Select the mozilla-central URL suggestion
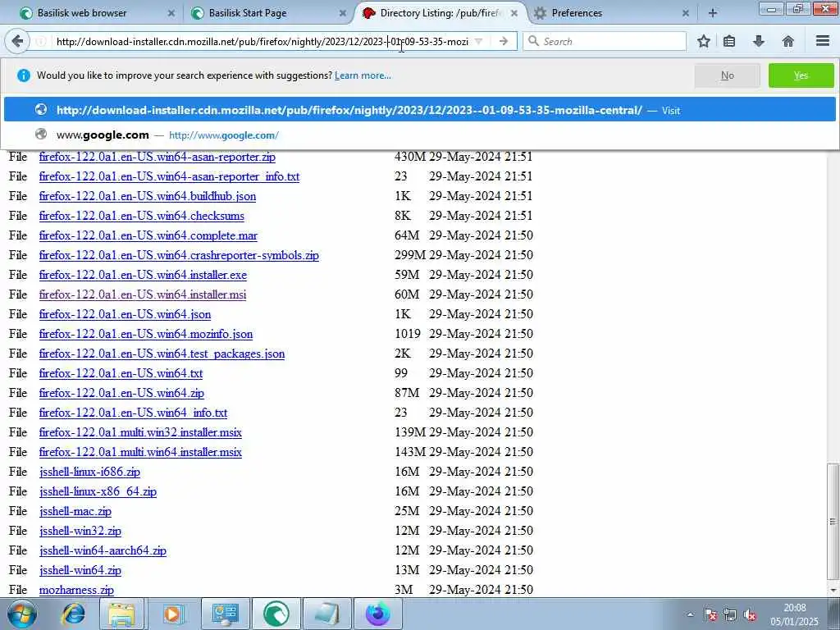Screen dimensions: 840x630 tap(419, 110)
